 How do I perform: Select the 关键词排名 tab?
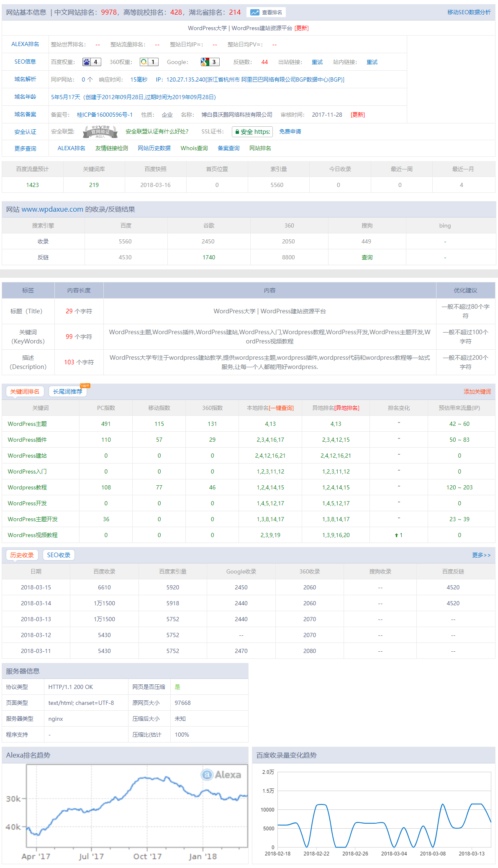coord(25,392)
